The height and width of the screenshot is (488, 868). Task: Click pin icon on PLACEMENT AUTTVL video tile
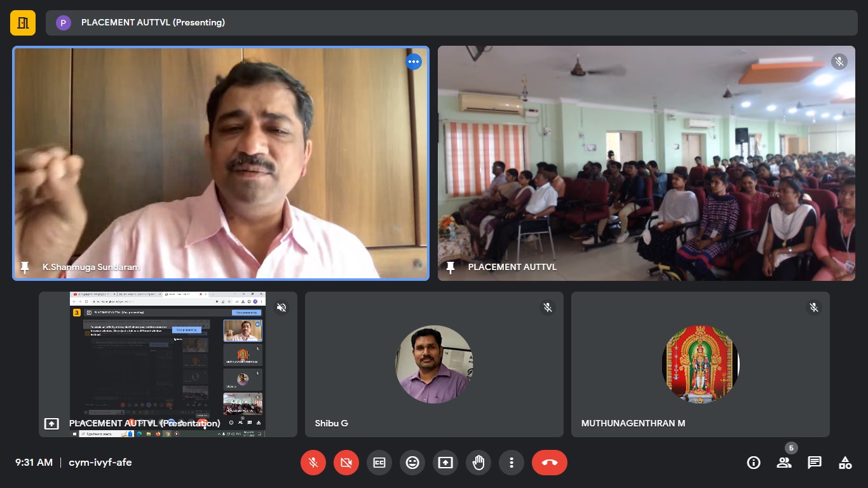(451, 268)
